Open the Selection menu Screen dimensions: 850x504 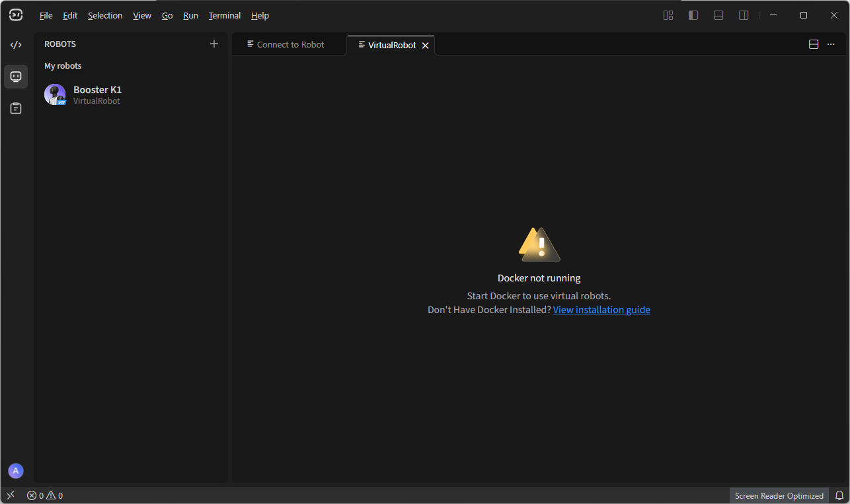[105, 15]
